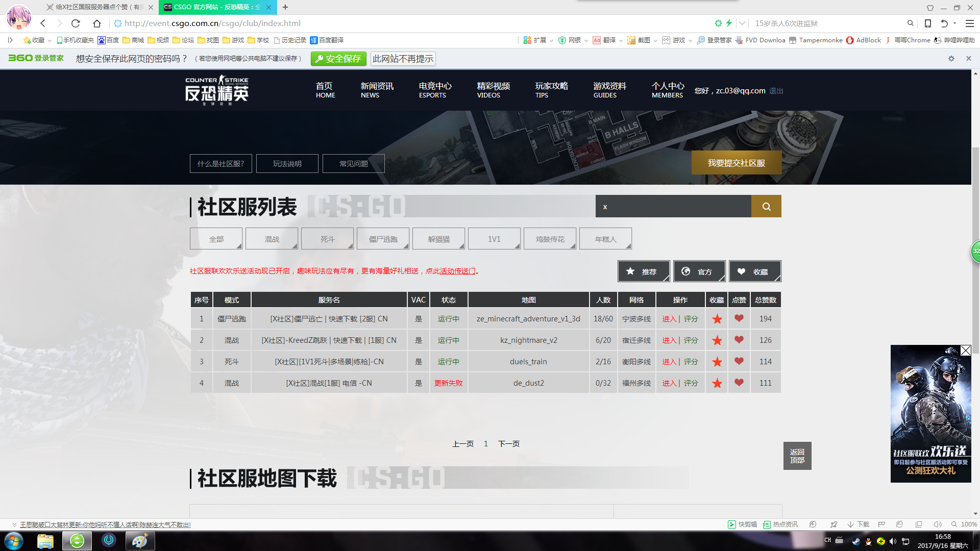Favorite server 1 with the star icon
980x551 pixels.
pyautogui.click(x=717, y=319)
